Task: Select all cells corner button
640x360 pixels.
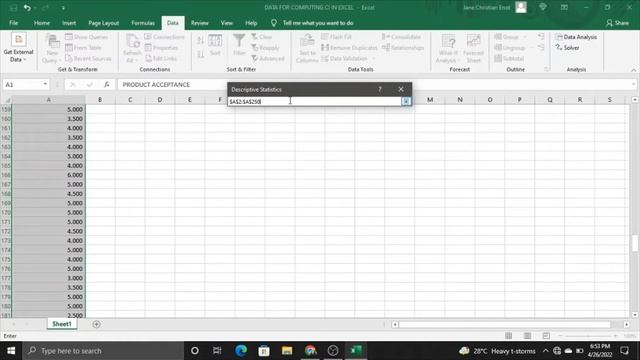Action: pos(7,100)
